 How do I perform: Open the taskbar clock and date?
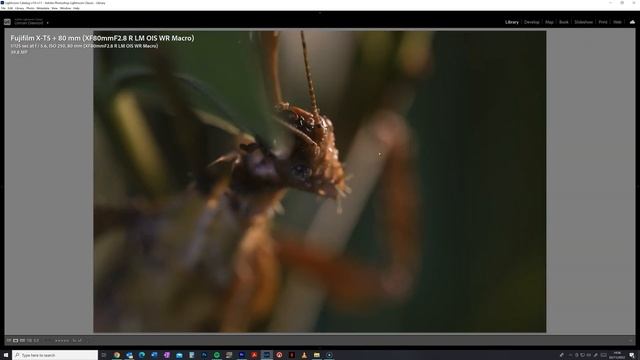tap(617, 355)
